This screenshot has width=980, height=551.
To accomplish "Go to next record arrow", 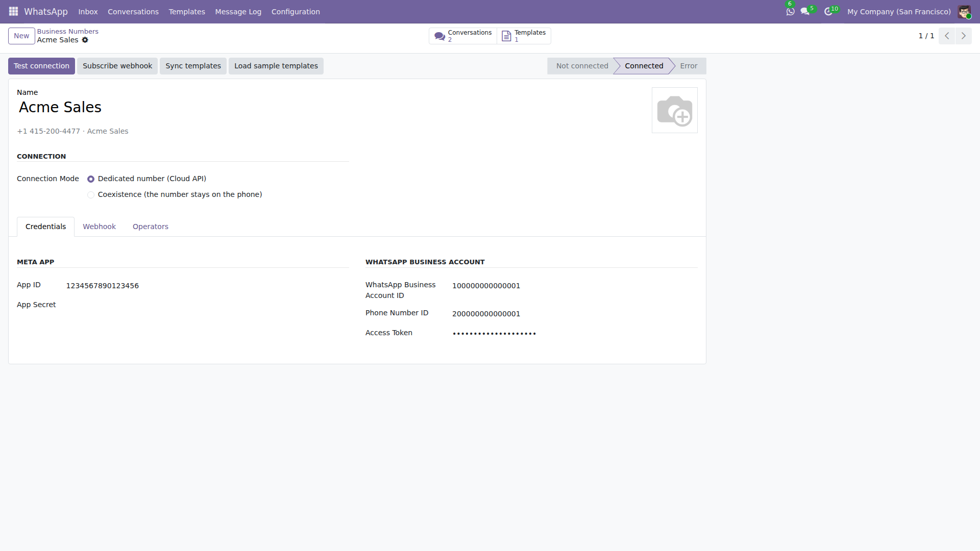I will [964, 36].
